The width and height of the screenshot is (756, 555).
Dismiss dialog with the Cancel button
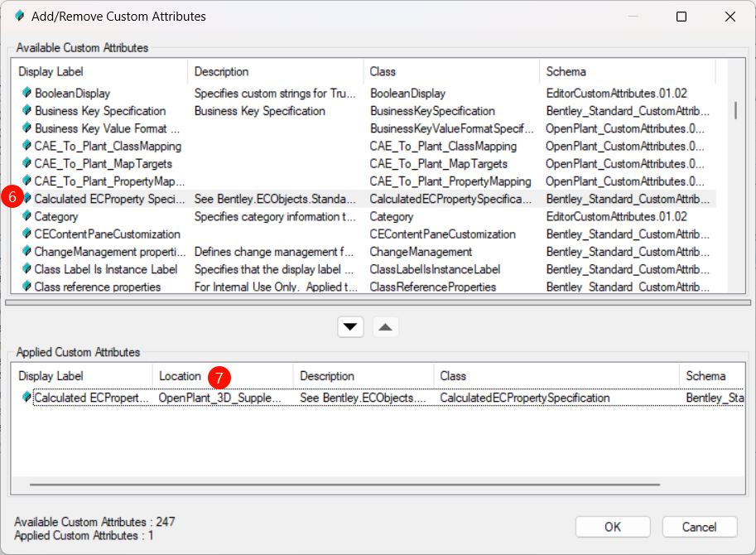699,527
